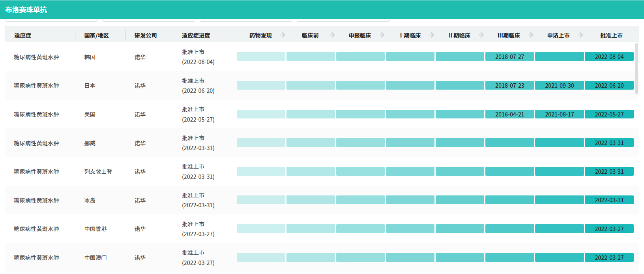Select the 2018-07-27 phase III bar for 韩国
Screen dimensions: 644x274
[510, 57]
